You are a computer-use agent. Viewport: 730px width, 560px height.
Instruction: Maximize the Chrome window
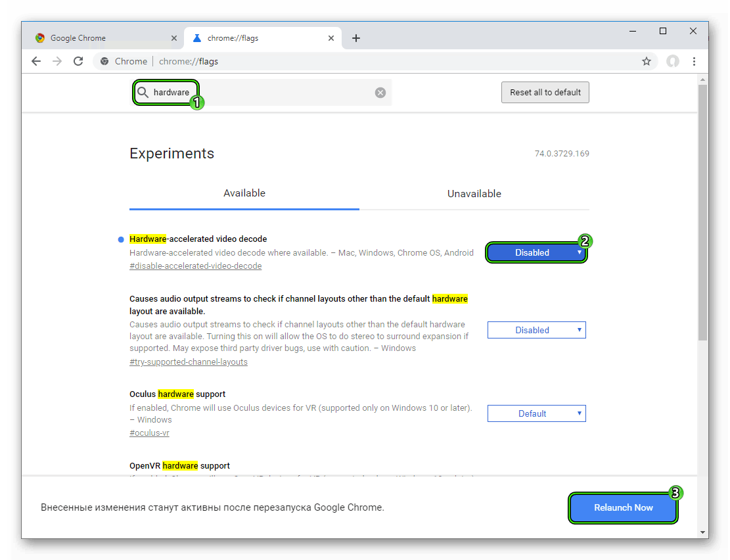[663, 31]
